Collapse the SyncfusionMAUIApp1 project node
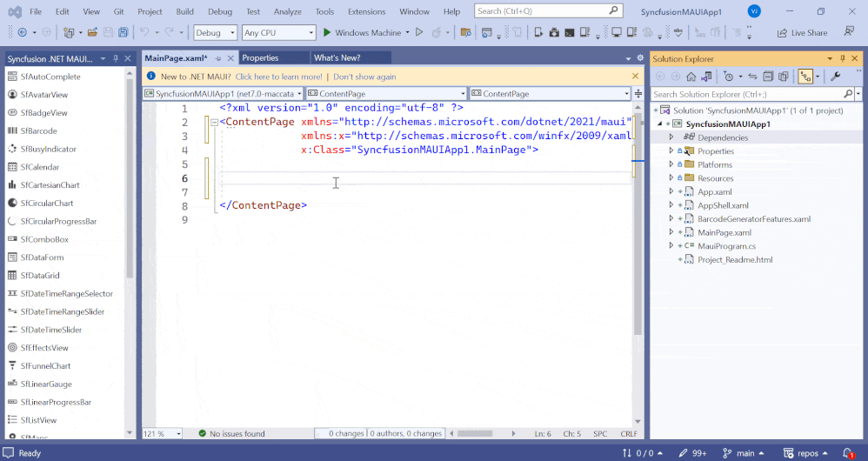Viewport: 868px width, 461px height. coord(660,124)
